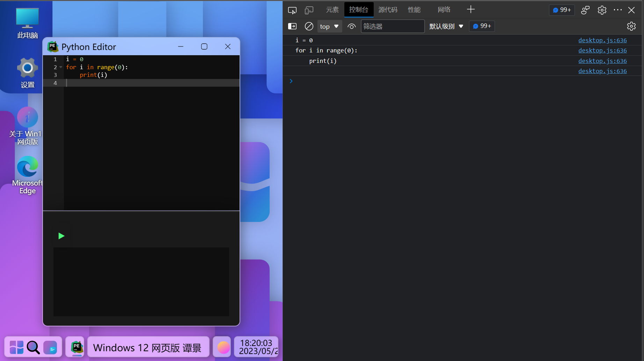Image resolution: width=644 pixels, height=361 pixels.
Task: Select the element inspector tool in DevTools
Action: (292, 10)
